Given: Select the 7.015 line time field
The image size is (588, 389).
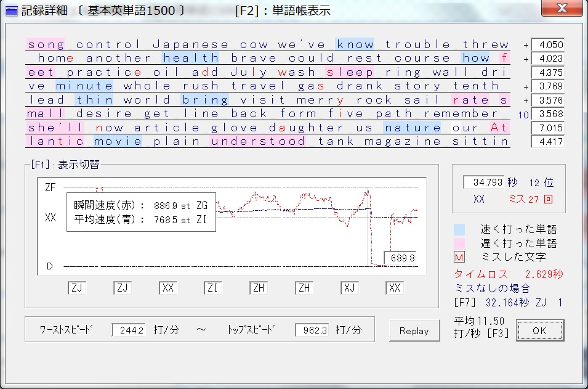Looking at the screenshot, I should (547, 128).
